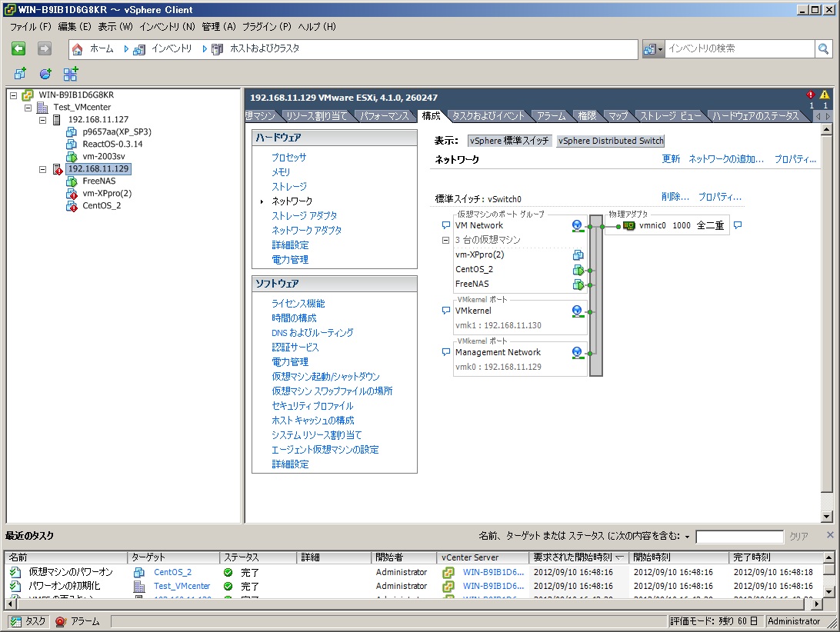
Task: Open the ストレージ アダプタ hardware link
Action: [305, 216]
